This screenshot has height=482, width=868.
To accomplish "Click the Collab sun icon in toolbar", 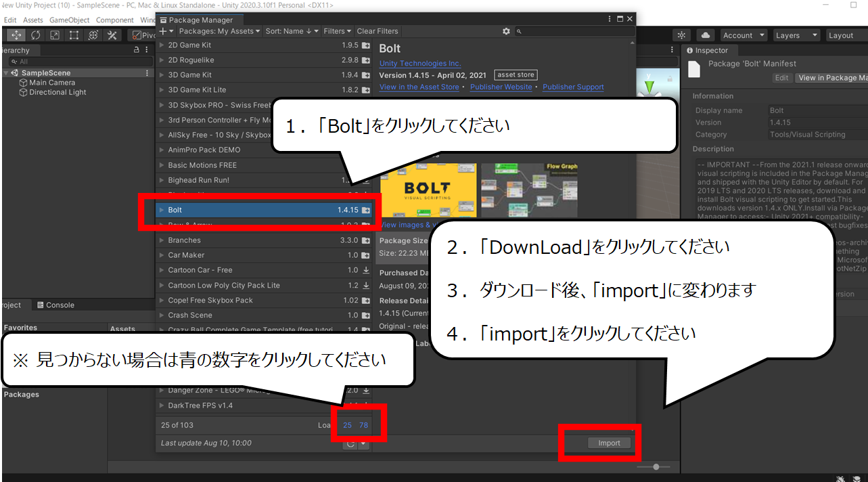I will click(682, 35).
